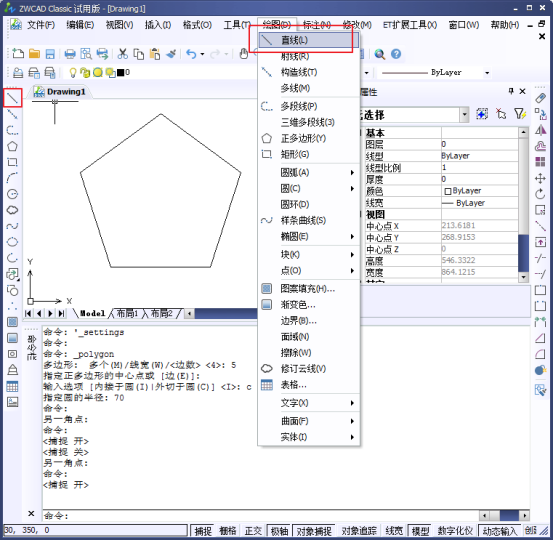This screenshot has height=541, width=554.
Task: Select the Line tool in left toolbar
Action: point(12,98)
